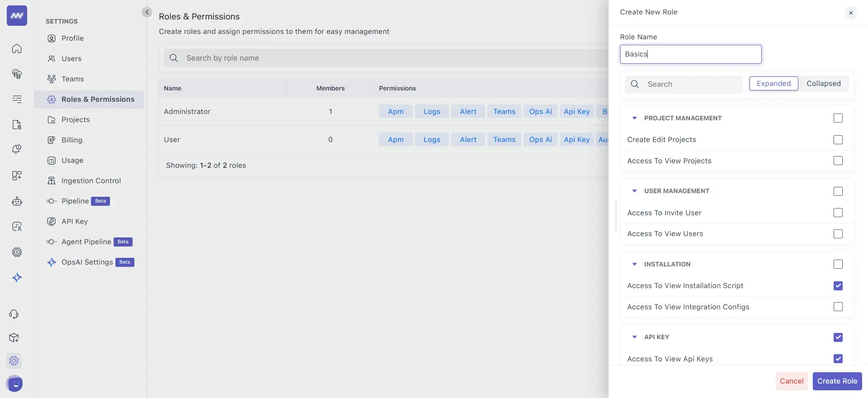
Task: Collapse the Project Management section
Action: [x=634, y=118]
